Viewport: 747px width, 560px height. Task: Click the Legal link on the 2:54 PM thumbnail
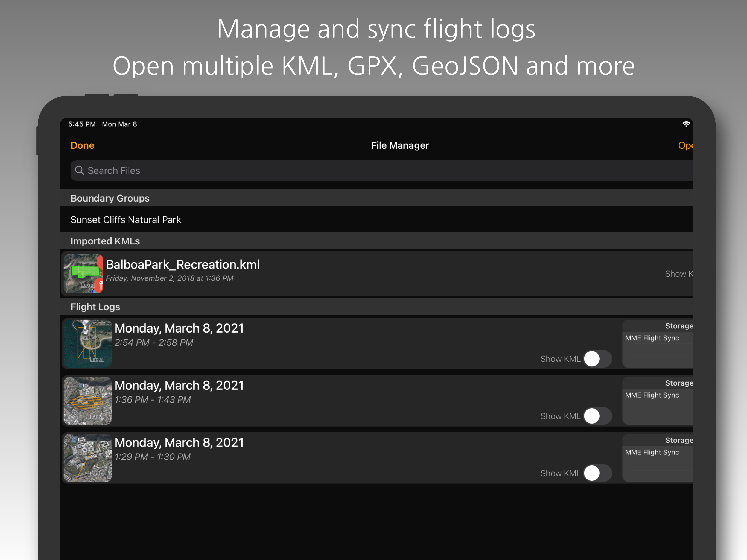[x=97, y=359]
